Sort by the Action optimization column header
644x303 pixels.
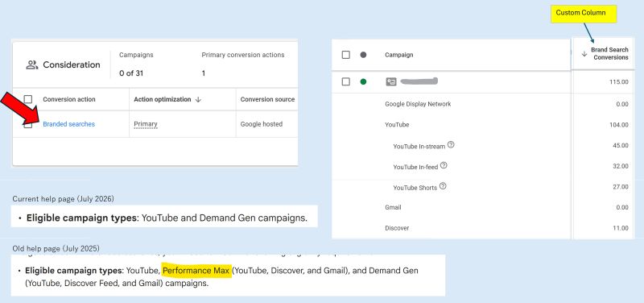coord(163,99)
